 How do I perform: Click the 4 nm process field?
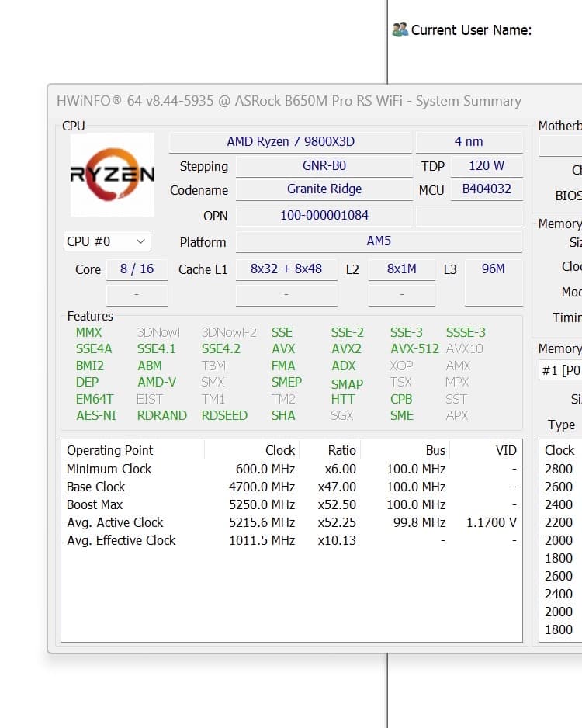469,141
